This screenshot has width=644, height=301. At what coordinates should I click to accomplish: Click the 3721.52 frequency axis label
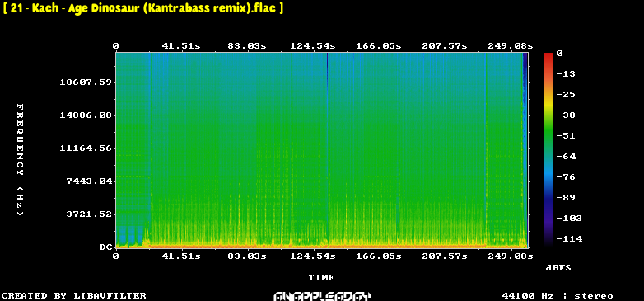click(x=89, y=214)
